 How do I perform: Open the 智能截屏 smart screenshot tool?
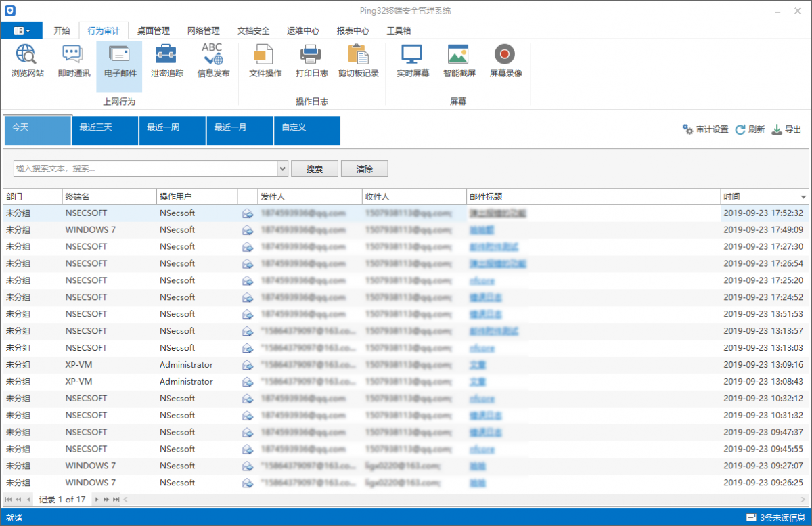click(x=459, y=62)
